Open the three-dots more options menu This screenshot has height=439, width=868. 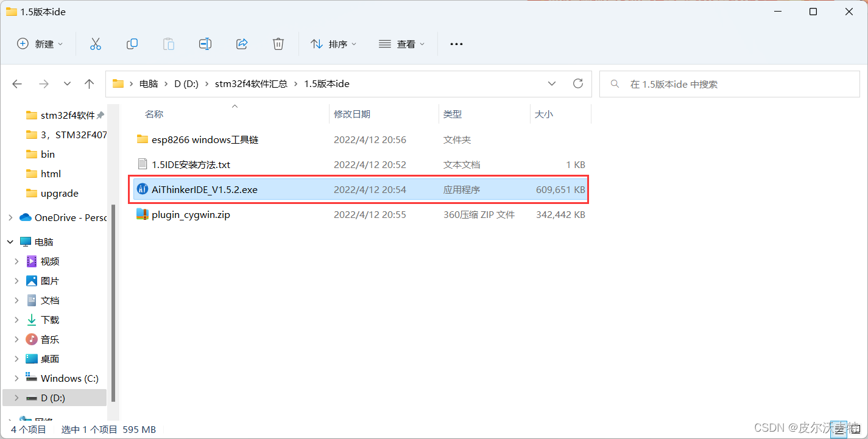click(456, 44)
